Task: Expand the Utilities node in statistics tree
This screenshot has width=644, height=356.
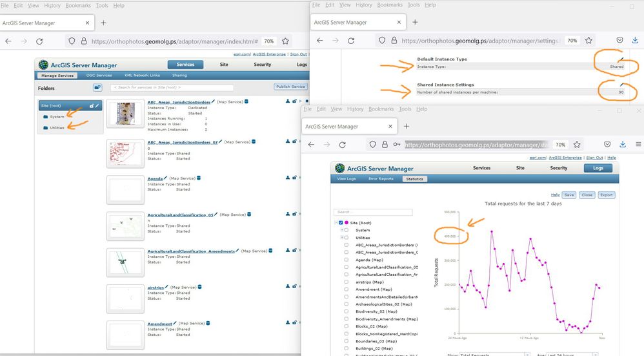Action: [x=342, y=238]
